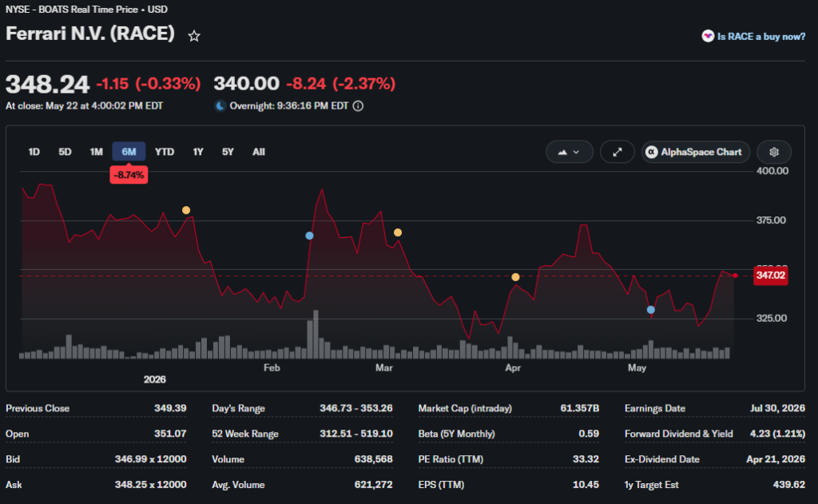Click the Ex-Dividend Date label
Screen dimensions: 818x504
tap(662, 459)
